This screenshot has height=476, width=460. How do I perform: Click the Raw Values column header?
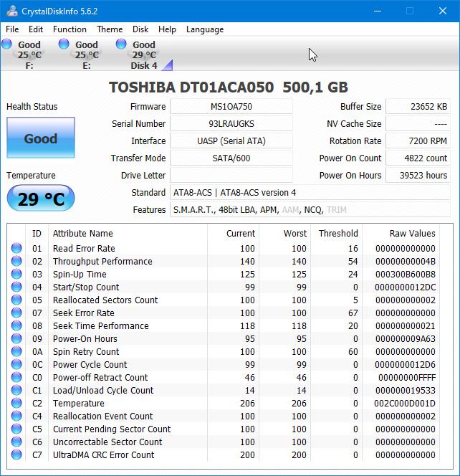[412, 233]
